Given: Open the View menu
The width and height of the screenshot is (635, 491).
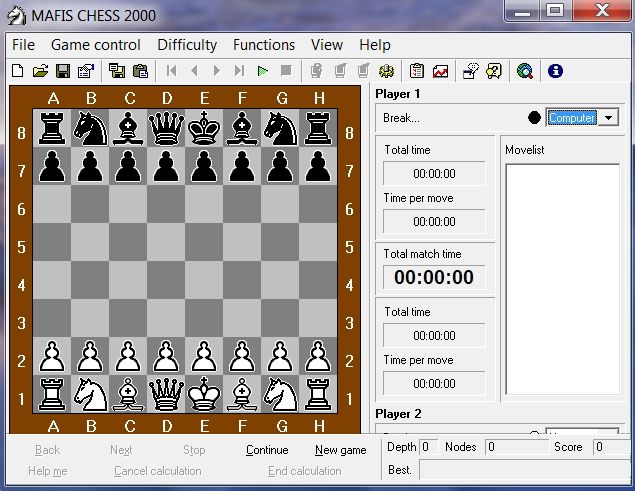Looking at the screenshot, I should point(327,45).
